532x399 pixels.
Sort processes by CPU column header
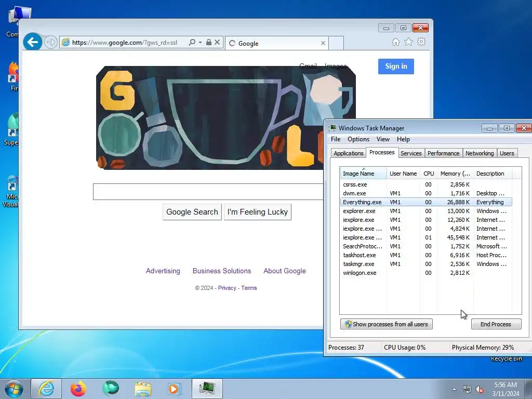pyautogui.click(x=429, y=174)
